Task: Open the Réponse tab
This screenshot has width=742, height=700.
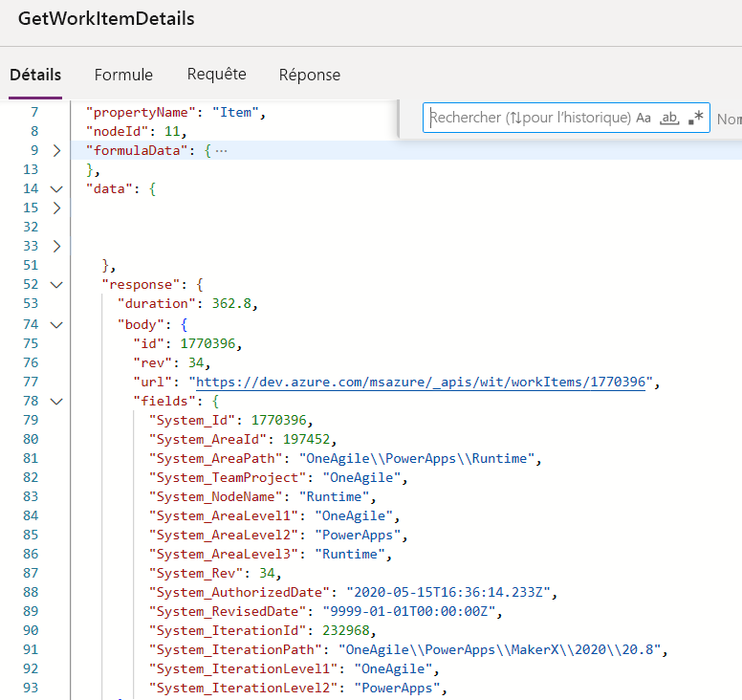Action: coord(310,75)
